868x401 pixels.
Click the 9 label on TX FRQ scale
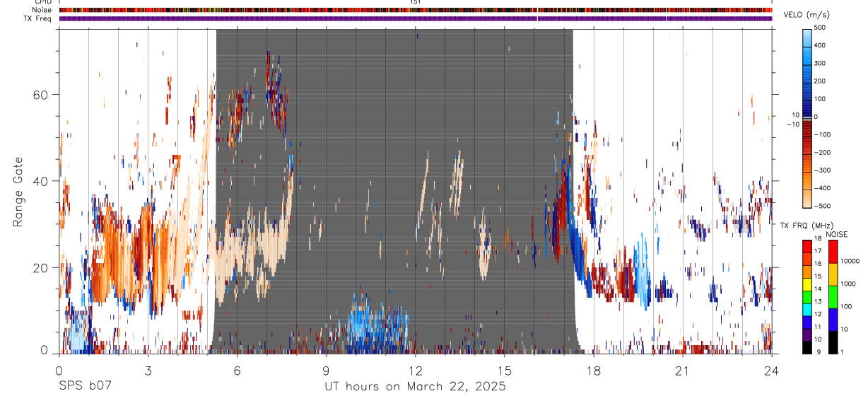[x=819, y=351]
